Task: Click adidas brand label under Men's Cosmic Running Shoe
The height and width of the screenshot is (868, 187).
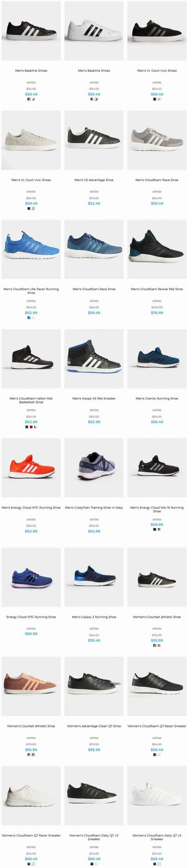Action: coord(157,410)
